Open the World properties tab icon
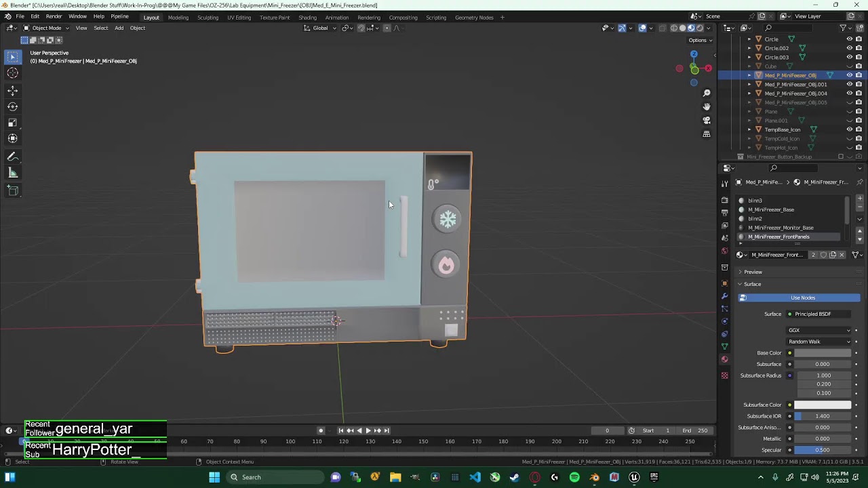Screen dimensions: 868x488 pos(724,251)
